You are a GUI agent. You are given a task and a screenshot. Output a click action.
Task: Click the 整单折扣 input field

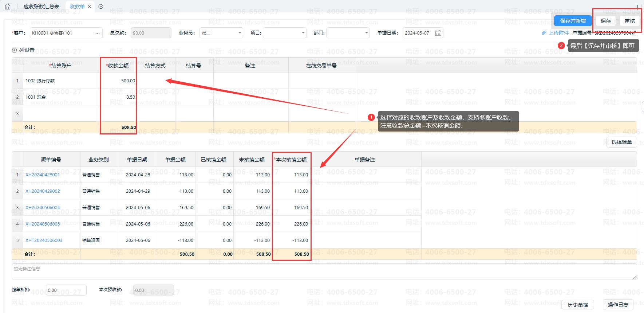click(x=66, y=290)
